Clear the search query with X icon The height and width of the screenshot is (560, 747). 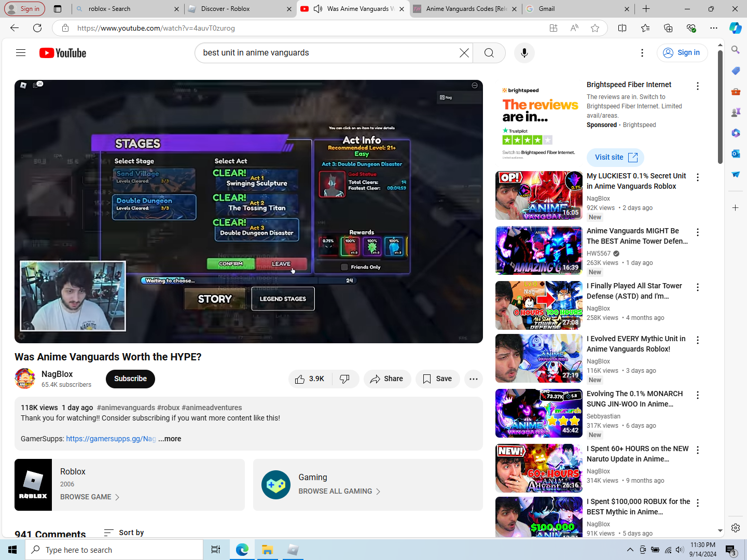coord(464,53)
